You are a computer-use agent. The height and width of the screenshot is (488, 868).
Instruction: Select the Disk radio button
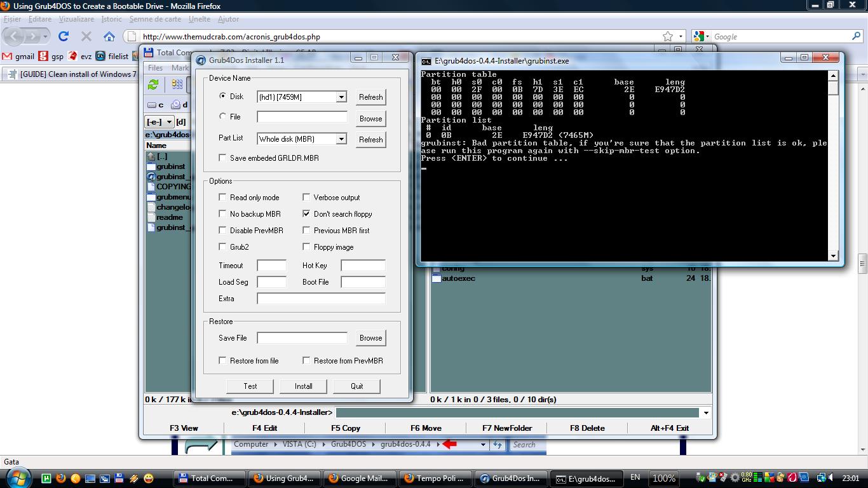(x=222, y=96)
